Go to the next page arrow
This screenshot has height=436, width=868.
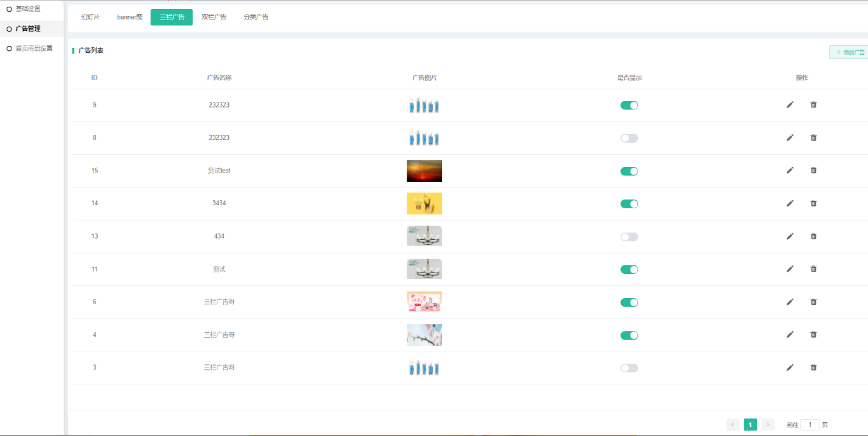click(x=768, y=424)
